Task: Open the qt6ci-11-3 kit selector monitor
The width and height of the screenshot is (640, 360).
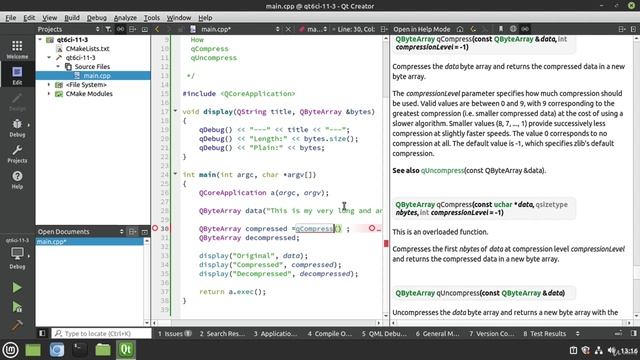Action: tap(17, 254)
